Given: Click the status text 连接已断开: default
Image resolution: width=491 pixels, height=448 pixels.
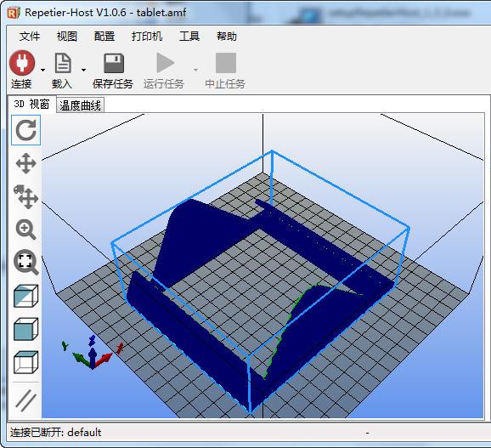Looking at the screenshot, I should tap(56, 433).
